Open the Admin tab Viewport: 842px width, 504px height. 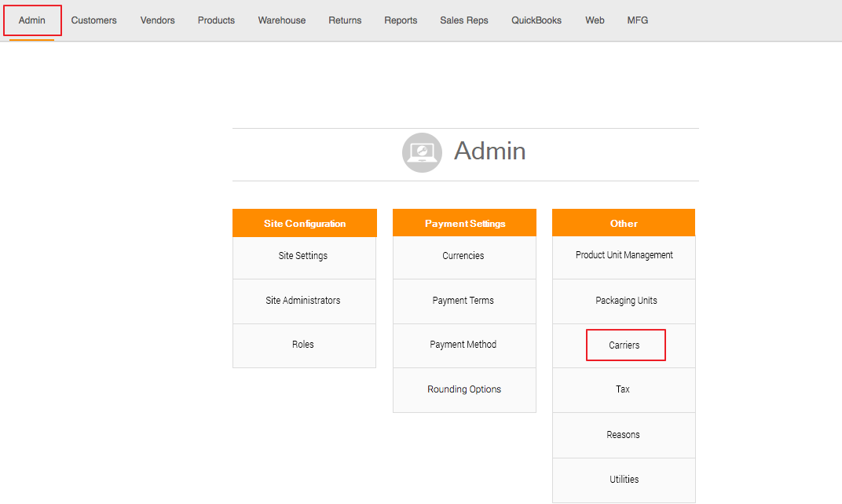point(32,20)
